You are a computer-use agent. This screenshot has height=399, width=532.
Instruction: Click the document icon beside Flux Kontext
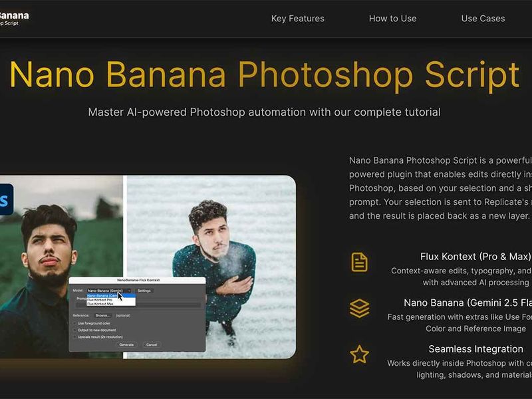(359, 262)
